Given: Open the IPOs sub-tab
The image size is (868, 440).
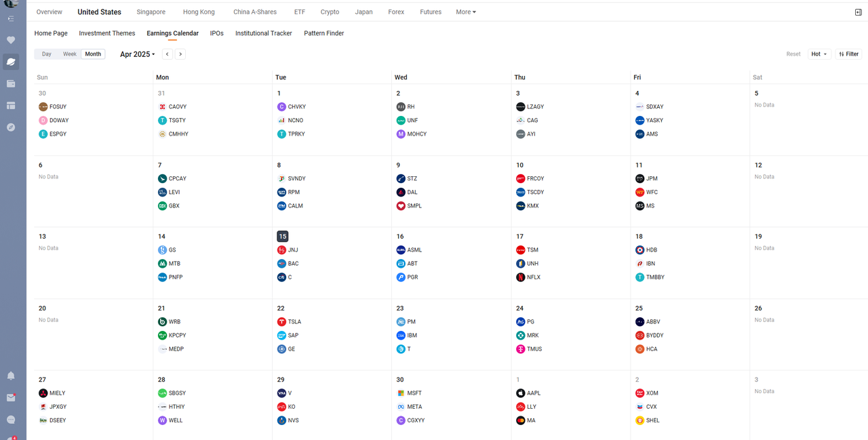Looking at the screenshot, I should (217, 33).
